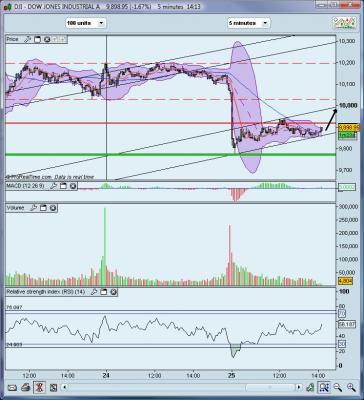Open Price panel settings wrench icon
Screen dimensions: 364x400
pyautogui.click(x=28, y=40)
